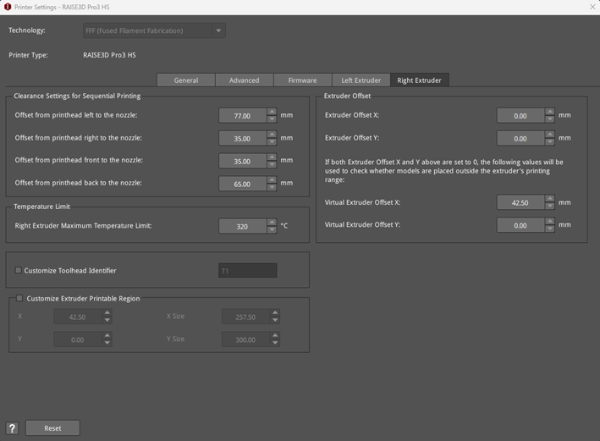Toggle Customize Extruder Printable Region checkbox

point(20,298)
